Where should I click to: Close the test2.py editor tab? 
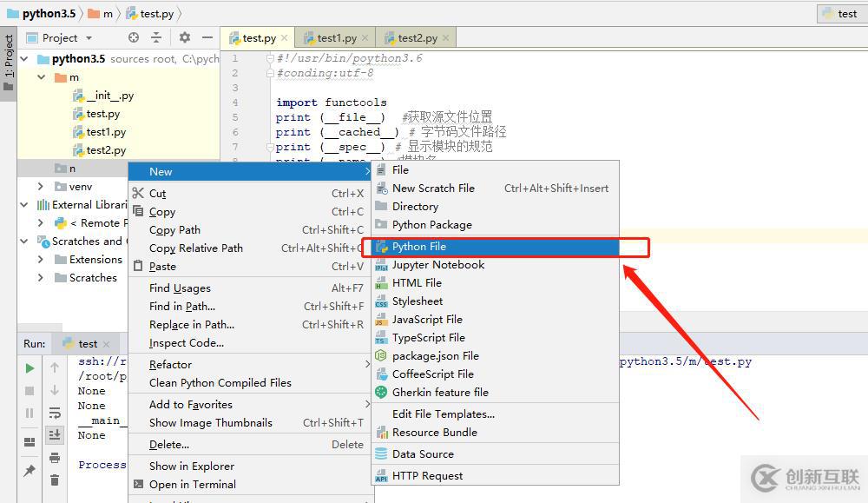click(x=445, y=37)
